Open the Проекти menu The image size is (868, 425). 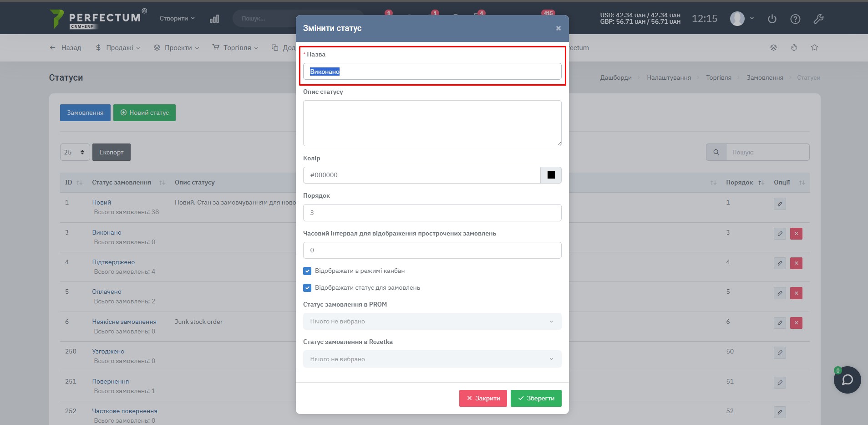point(177,48)
